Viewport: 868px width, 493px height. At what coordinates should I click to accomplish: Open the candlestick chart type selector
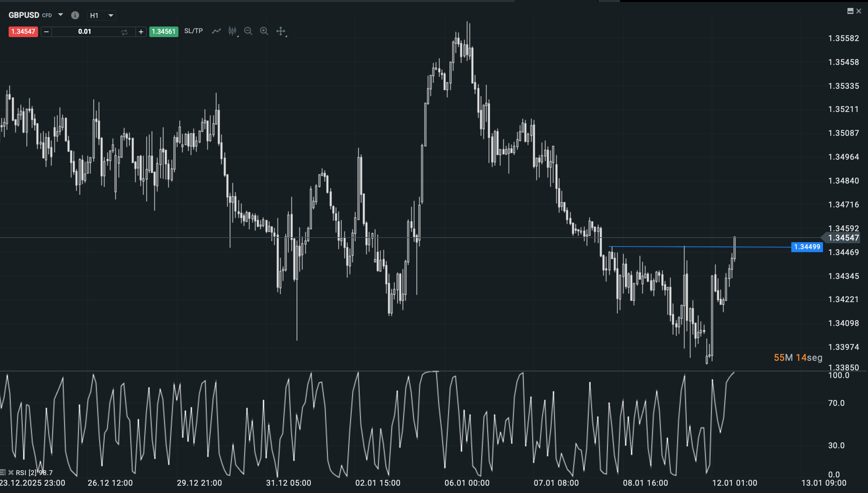pos(232,31)
